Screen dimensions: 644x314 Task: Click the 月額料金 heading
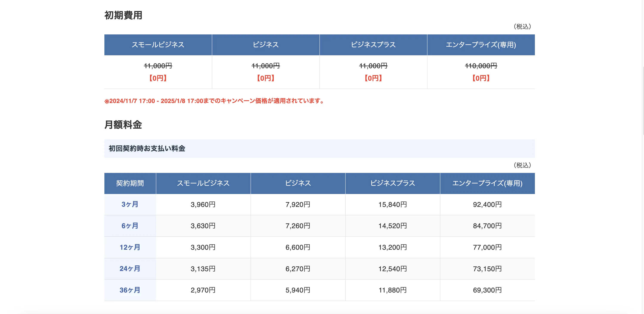click(x=123, y=125)
